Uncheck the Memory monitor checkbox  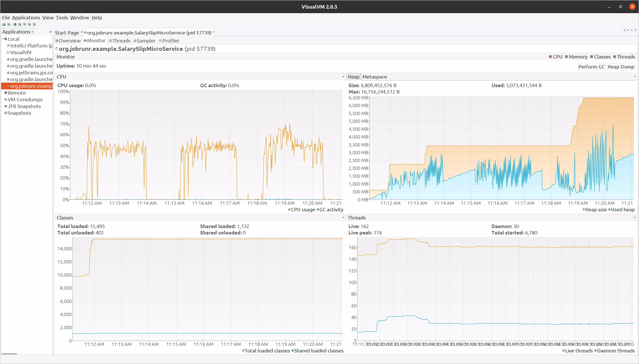[x=566, y=57]
